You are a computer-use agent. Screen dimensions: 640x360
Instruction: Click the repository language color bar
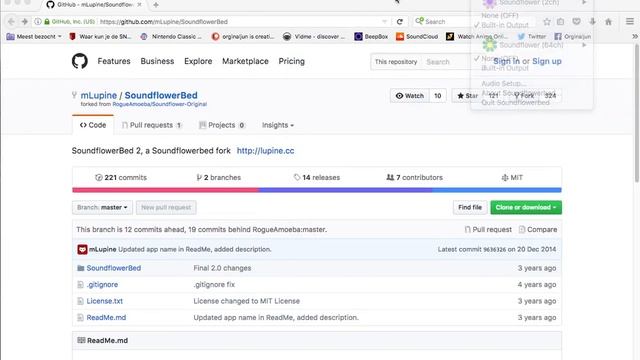[x=317, y=190]
